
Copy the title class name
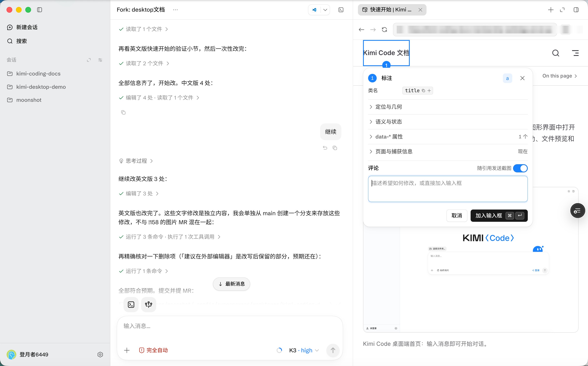pos(423,91)
